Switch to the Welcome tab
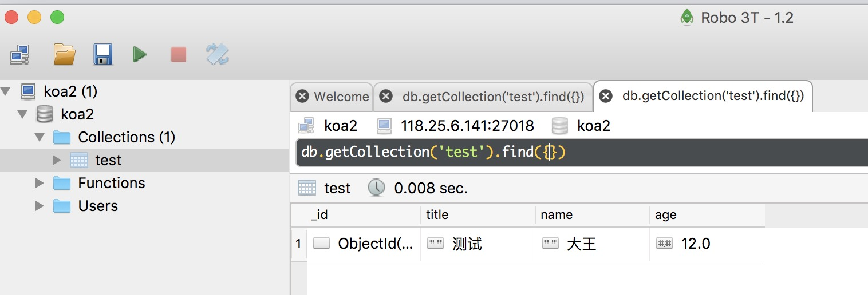Viewport: 868px width, 295px height. pyautogui.click(x=341, y=97)
